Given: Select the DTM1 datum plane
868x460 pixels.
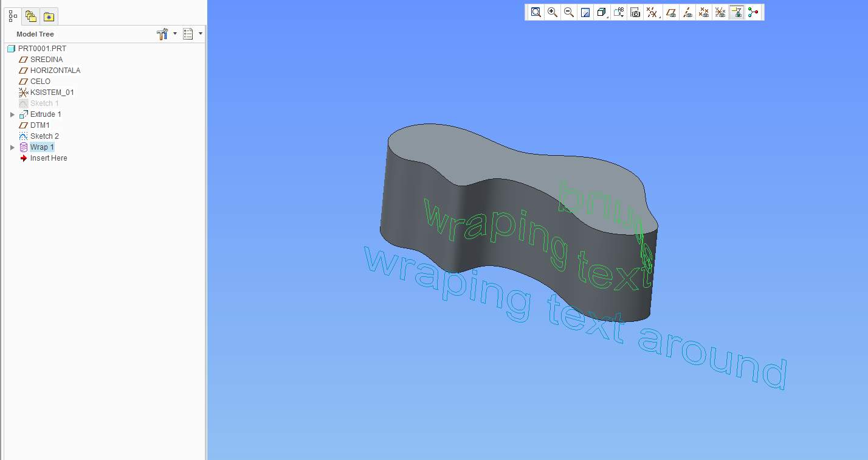Looking at the screenshot, I should [x=40, y=125].
